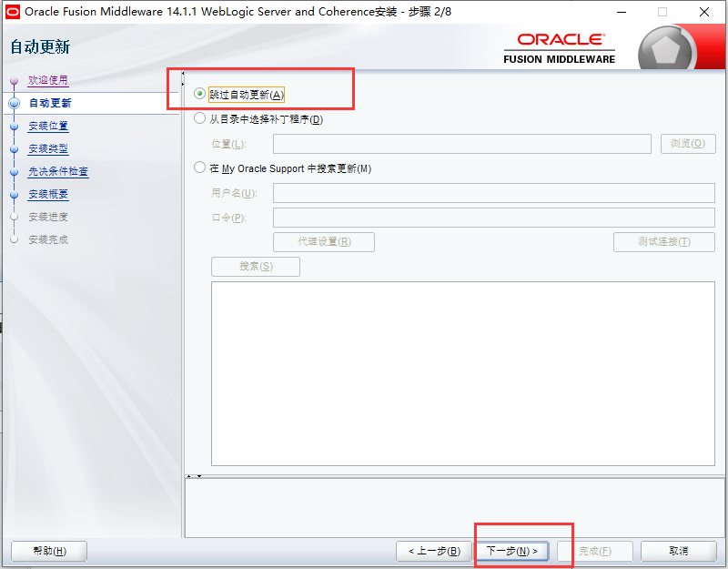This screenshot has height=569, width=728.
Task: Click the 取消 button
Action: coord(678,551)
